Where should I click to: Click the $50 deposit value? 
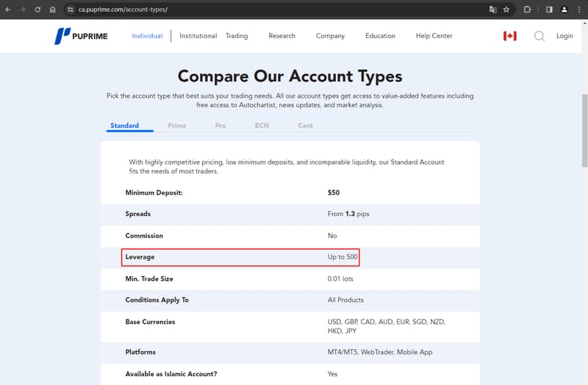(334, 192)
